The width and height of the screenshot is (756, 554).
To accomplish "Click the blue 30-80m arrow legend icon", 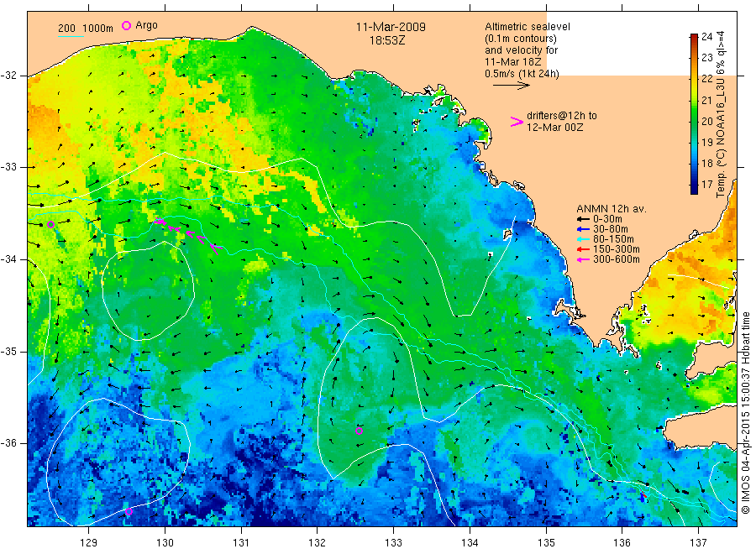I will (x=583, y=229).
